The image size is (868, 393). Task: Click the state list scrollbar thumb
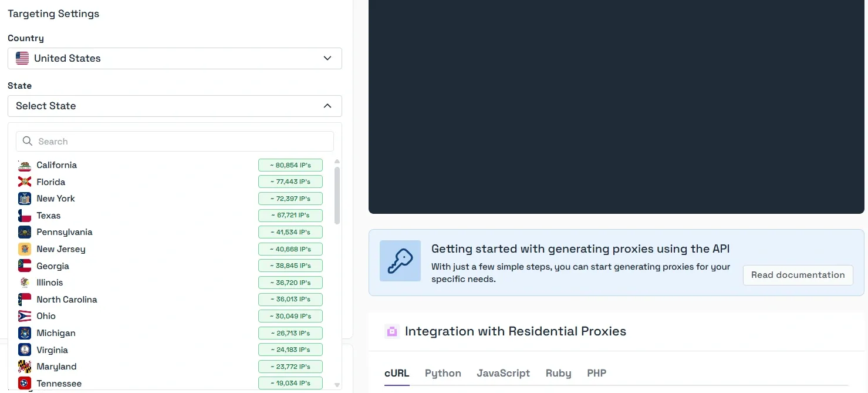(337, 196)
